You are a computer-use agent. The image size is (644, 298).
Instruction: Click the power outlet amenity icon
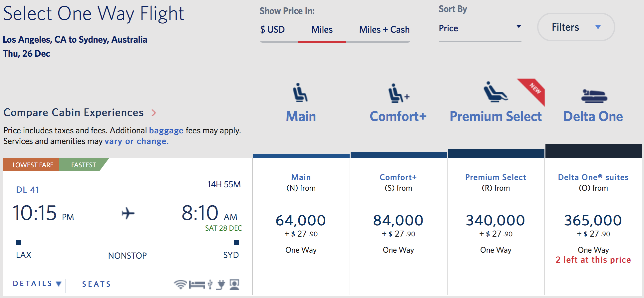coord(221,284)
